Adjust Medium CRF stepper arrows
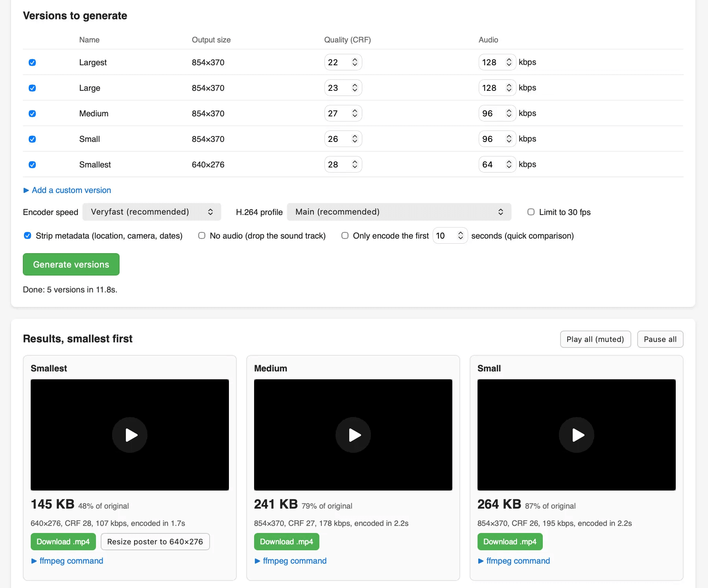Viewport: 708px width, 588px height. pyautogui.click(x=355, y=113)
